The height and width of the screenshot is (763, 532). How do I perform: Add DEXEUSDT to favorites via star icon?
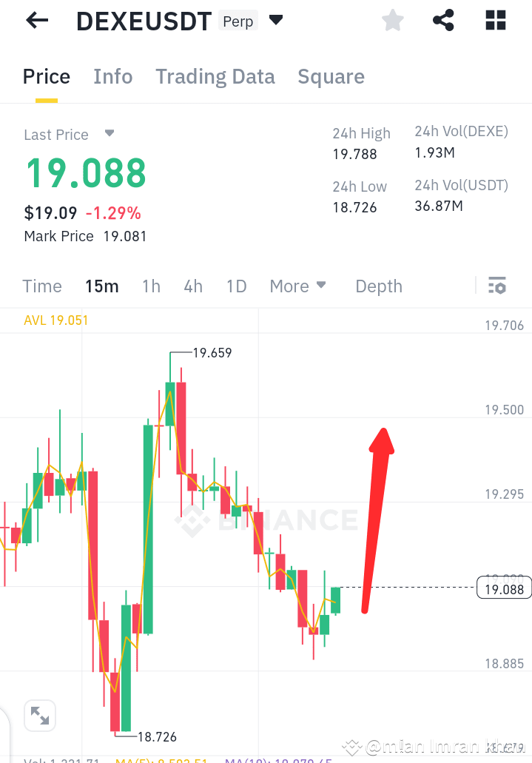click(392, 20)
